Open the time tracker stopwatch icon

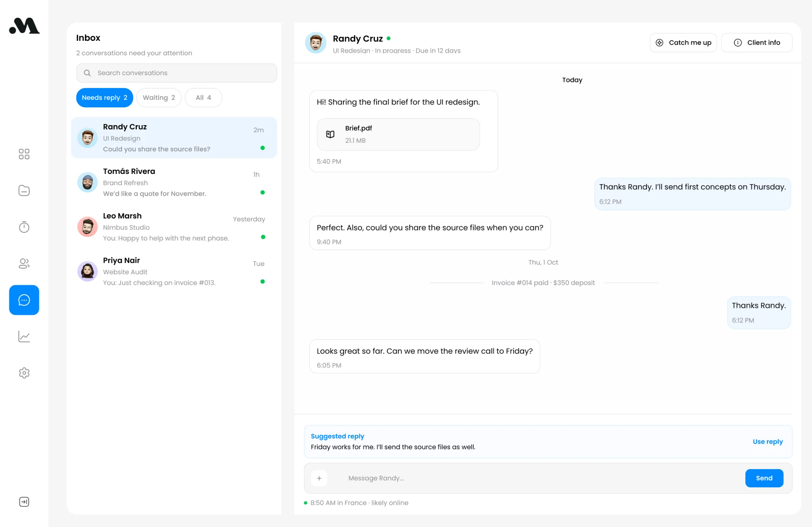point(24,227)
